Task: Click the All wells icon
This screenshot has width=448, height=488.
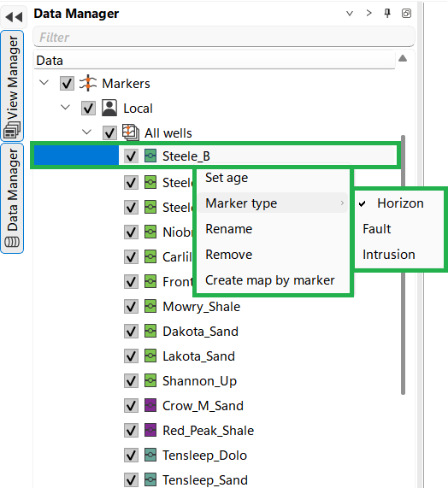Action: [x=131, y=132]
